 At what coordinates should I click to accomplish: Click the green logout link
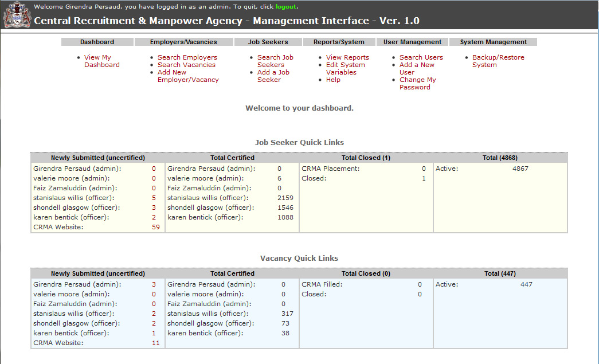coord(286,6)
